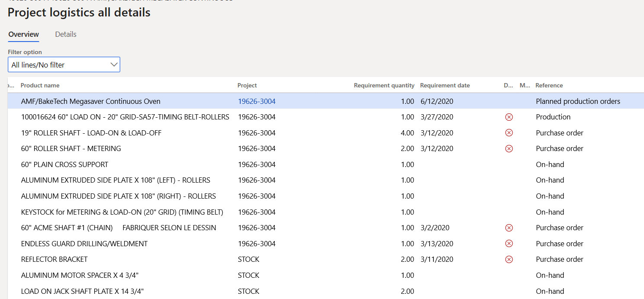Sort by Product name column header
Screen dimensions: 644x299
click(40, 85)
